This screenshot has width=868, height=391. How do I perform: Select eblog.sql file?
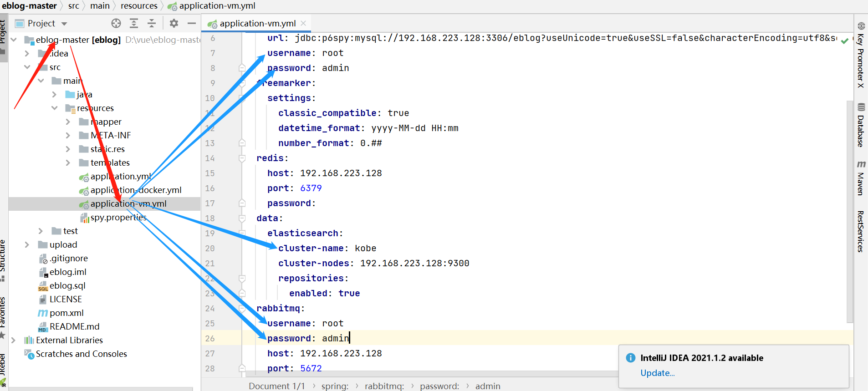click(67, 285)
